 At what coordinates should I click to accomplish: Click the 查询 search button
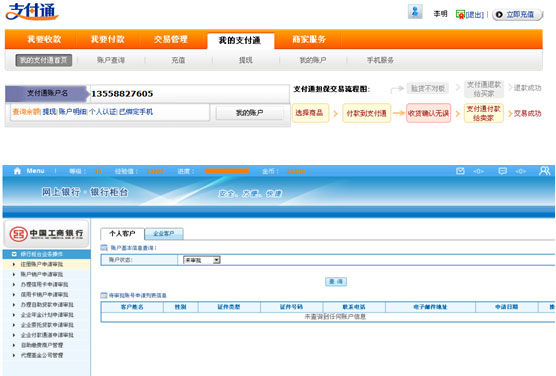pyautogui.click(x=336, y=282)
